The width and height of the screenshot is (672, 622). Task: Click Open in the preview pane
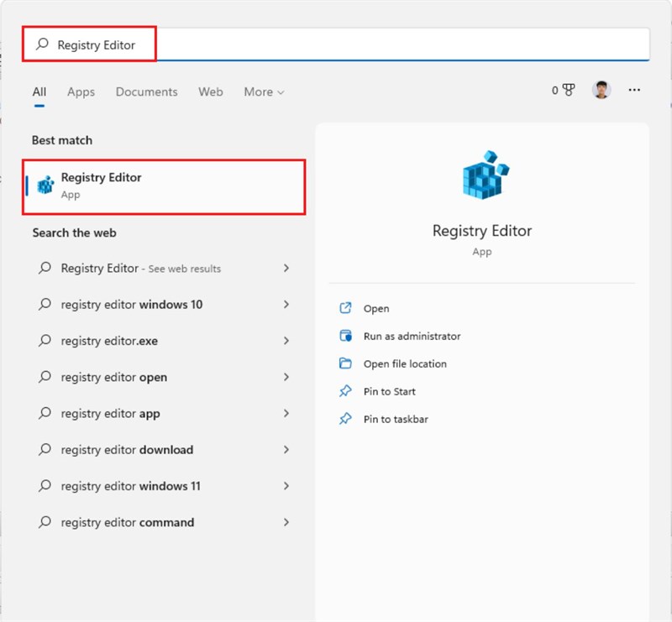pos(376,308)
